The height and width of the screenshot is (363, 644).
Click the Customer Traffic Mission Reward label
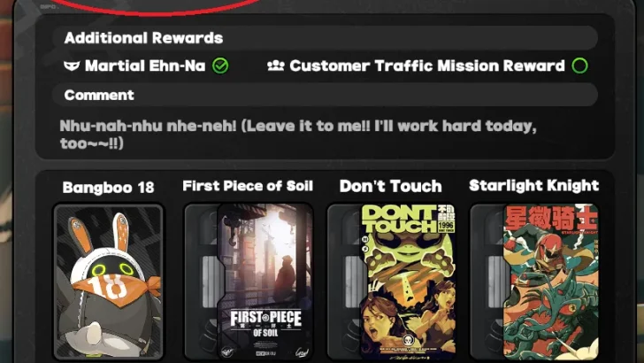[427, 66]
